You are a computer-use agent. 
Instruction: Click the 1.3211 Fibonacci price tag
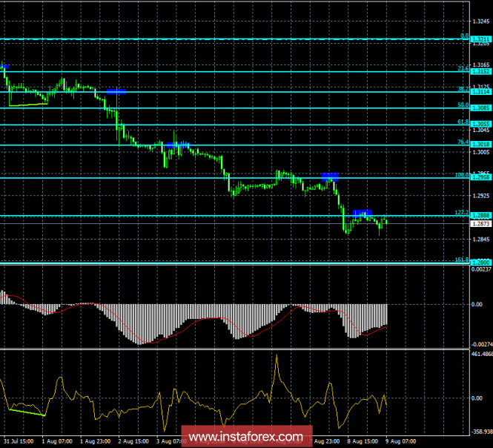pos(480,39)
